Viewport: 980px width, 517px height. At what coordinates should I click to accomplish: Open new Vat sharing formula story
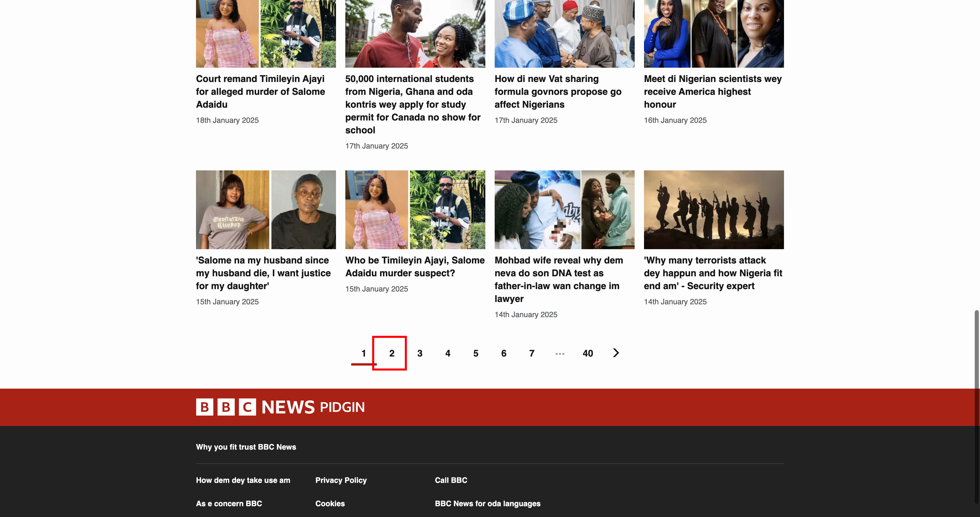pos(558,92)
